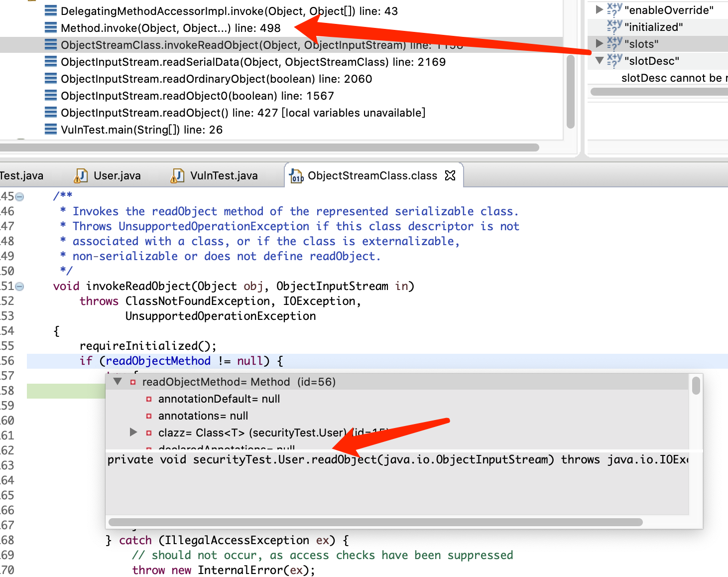
Task: Expand the clazz field in hover popup
Action: (x=133, y=432)
